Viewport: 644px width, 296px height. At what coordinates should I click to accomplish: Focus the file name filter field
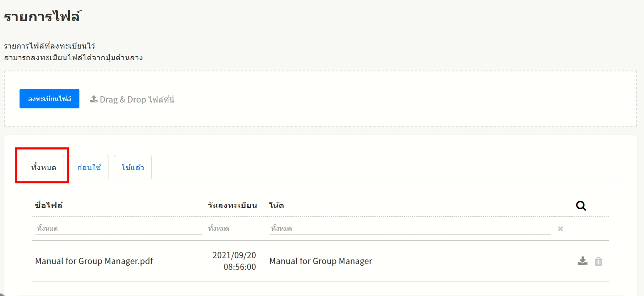(118, 229)
